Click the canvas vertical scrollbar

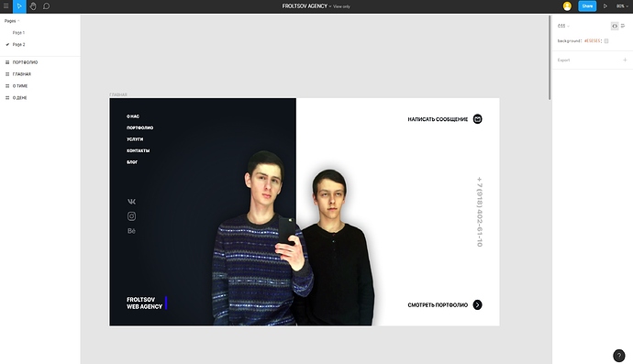(x=550, y=57)
